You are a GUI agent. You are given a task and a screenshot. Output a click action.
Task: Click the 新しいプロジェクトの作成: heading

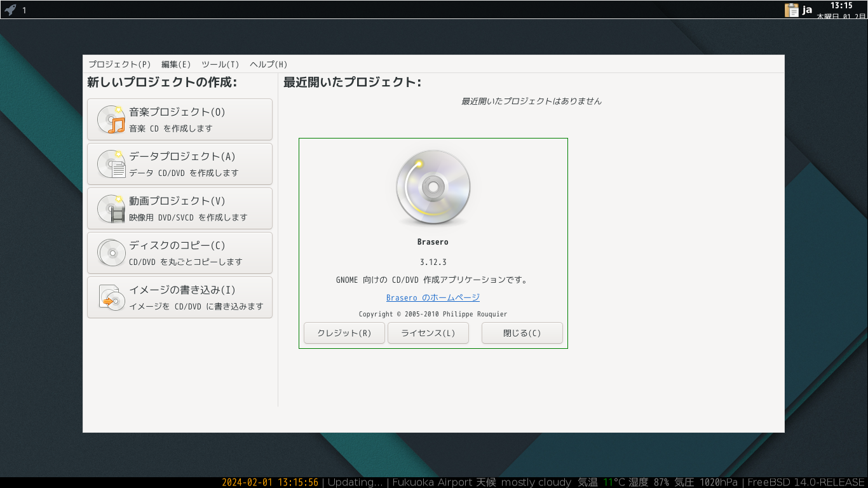162,82
